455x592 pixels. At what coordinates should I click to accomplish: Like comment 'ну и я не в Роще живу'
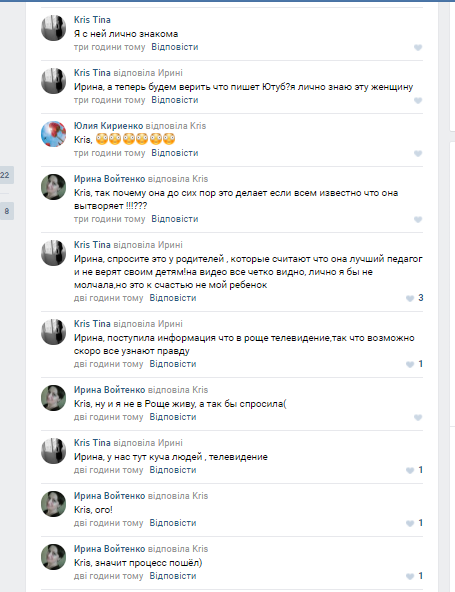(418, 417)
